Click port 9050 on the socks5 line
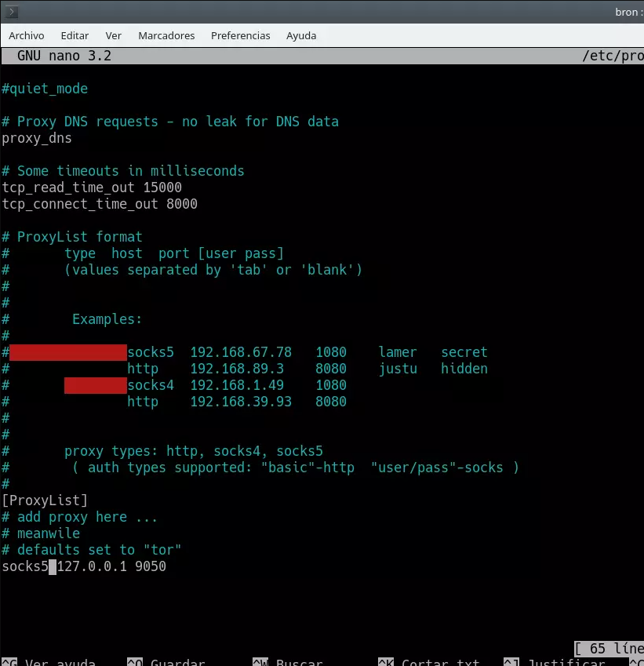Screen dimensions: 644x666 (150, 566)
